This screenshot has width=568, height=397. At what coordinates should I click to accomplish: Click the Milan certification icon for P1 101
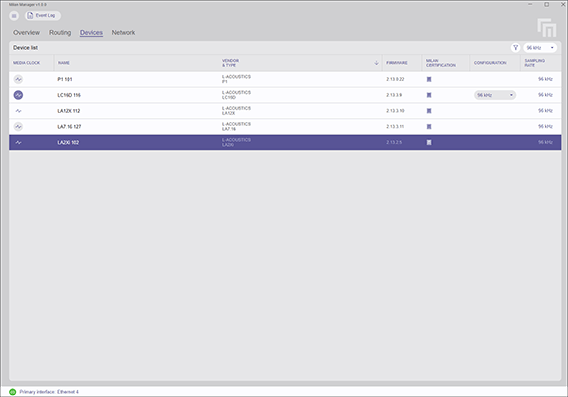pyautogui.click(x=429, y=79)
